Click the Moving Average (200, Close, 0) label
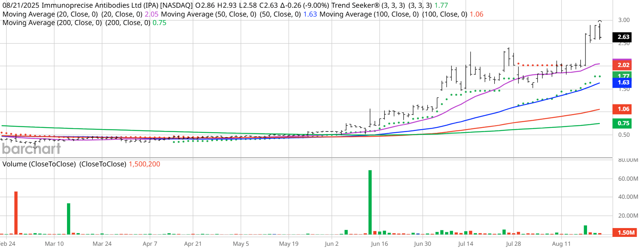644x250 pixels. click(x=52, y=23)
